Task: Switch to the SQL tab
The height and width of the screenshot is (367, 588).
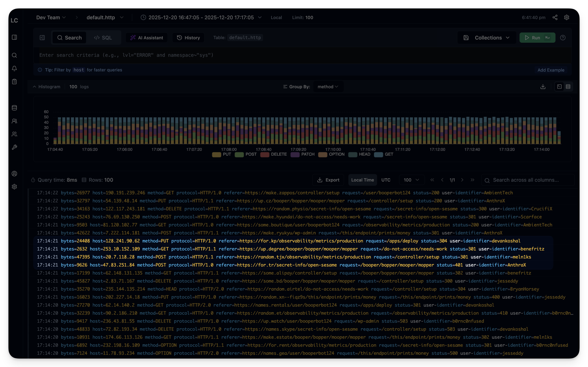Action: [x=103, y=38]
